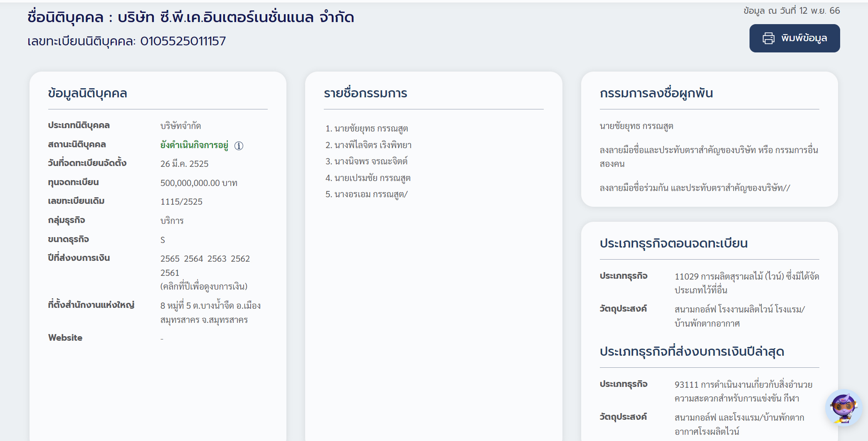Image resolution: width=868 pixels, height=441 pixels.
Task: Click the head office address text
Action: pyautogui.click(x=210, y=313)
